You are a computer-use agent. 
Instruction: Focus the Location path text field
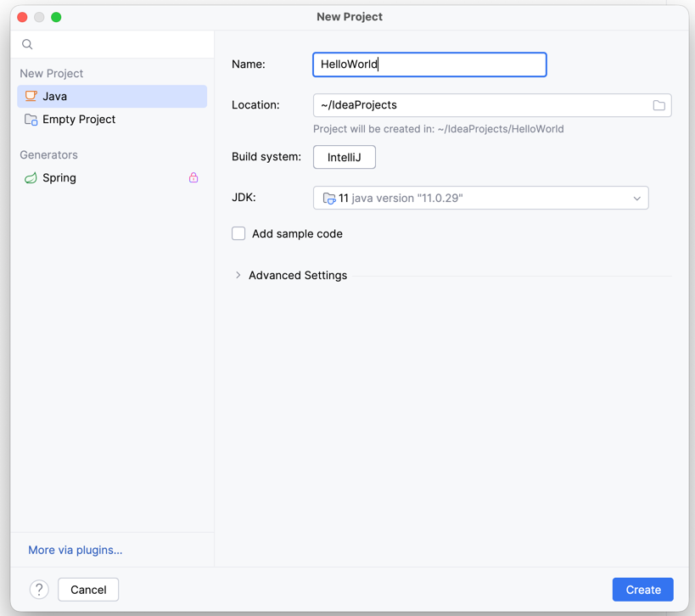[479, 105]
